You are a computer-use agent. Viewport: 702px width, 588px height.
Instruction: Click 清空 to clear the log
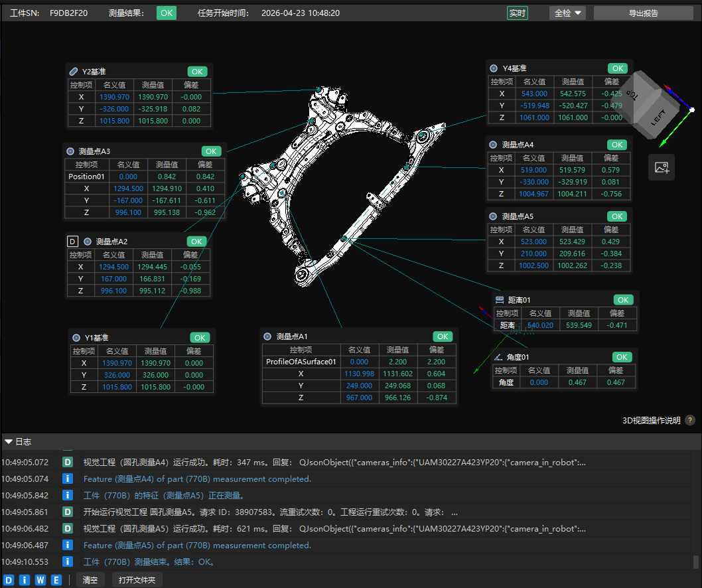pyautogui.click(x=90, y=580)
